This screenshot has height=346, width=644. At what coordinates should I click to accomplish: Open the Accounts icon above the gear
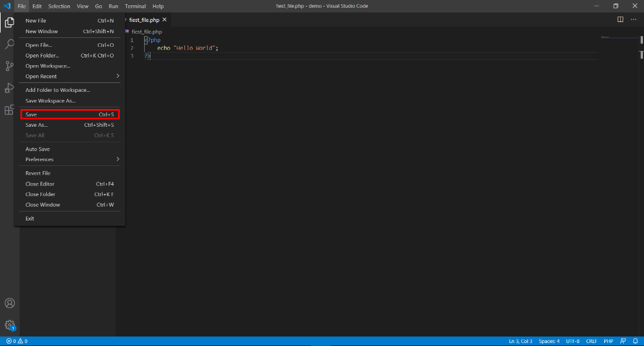(x=9, y=303)
